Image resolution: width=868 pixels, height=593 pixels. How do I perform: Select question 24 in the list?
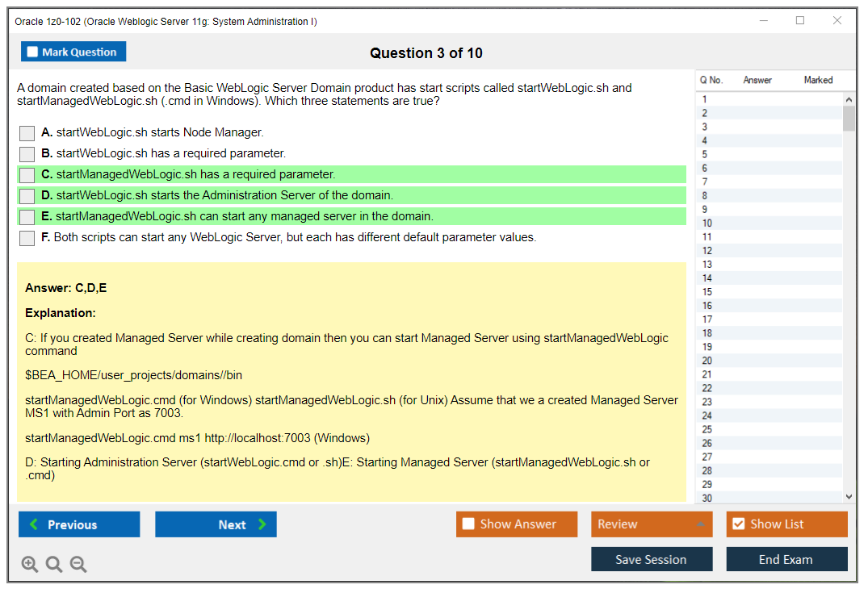[769, 416]
